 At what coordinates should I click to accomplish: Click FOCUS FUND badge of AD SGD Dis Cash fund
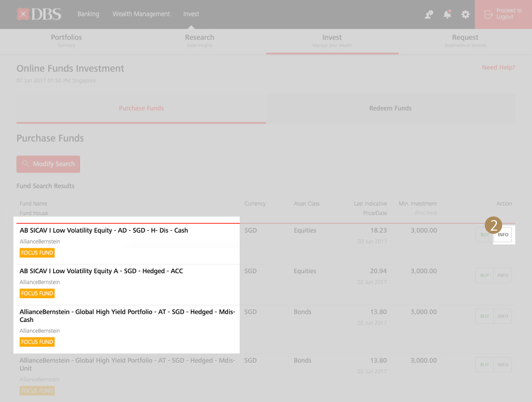(37, 253)
